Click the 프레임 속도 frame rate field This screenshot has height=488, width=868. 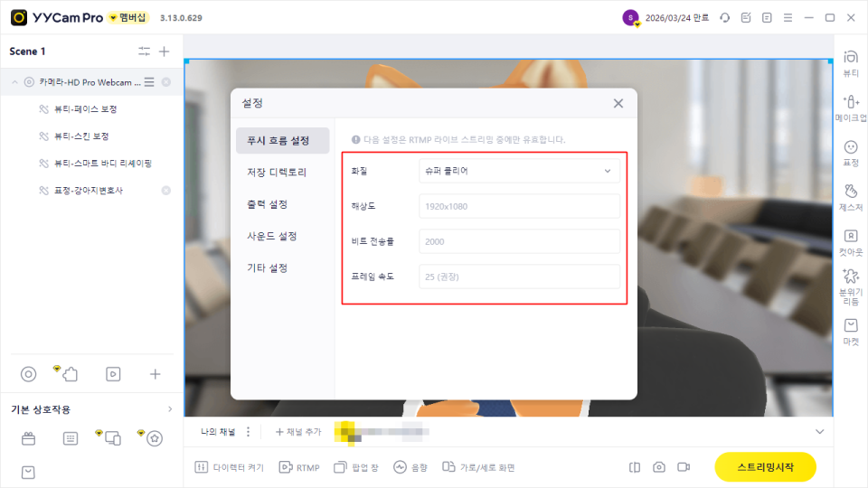519,277
